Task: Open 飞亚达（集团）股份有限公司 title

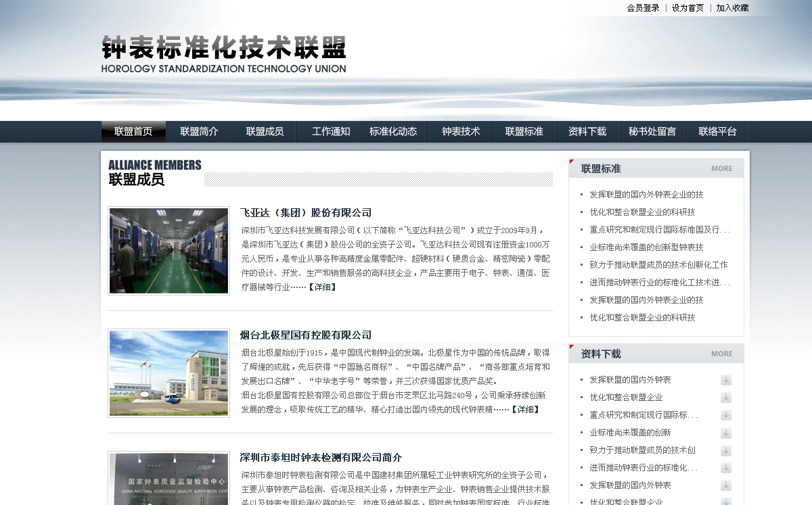Action: pos(306,213)
